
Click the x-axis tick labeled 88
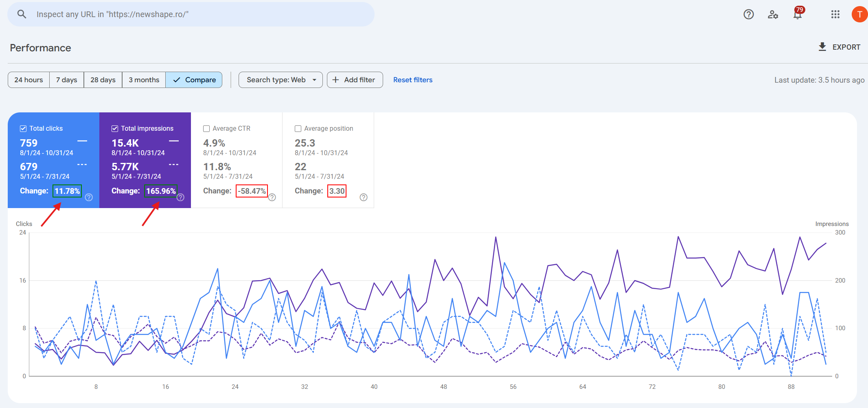791,387
